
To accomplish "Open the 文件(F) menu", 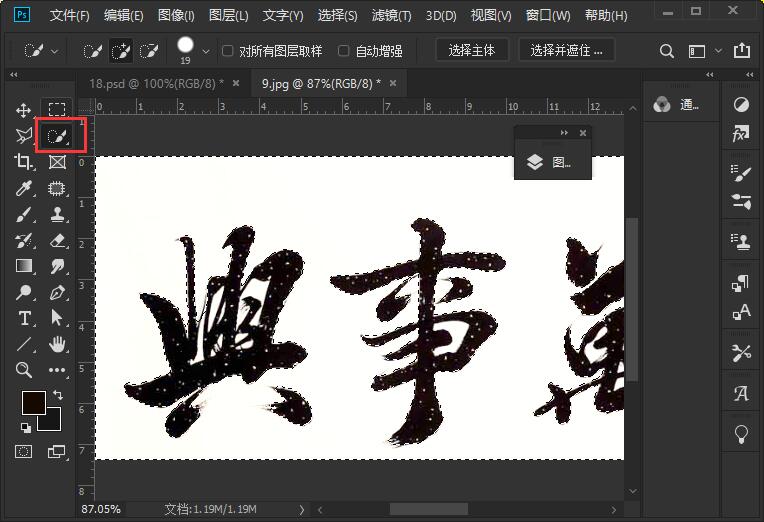I will click(x=70, y=16).
